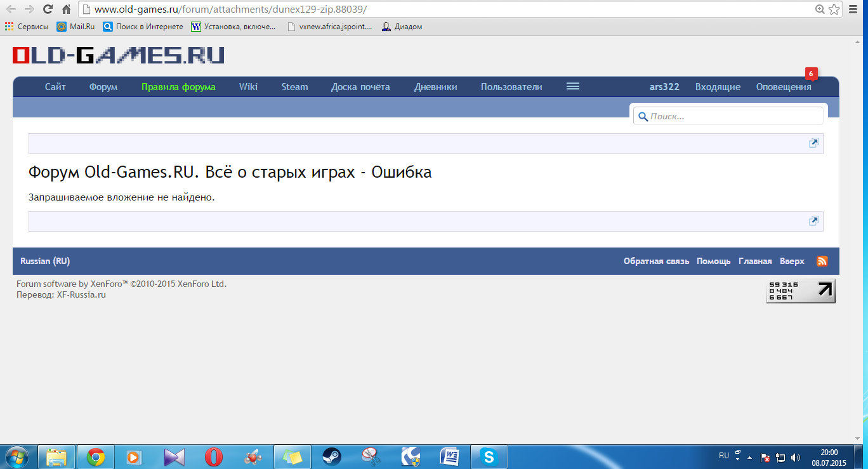
Task: Click the Обратная связь footer link
Action: tap(657, 261)
